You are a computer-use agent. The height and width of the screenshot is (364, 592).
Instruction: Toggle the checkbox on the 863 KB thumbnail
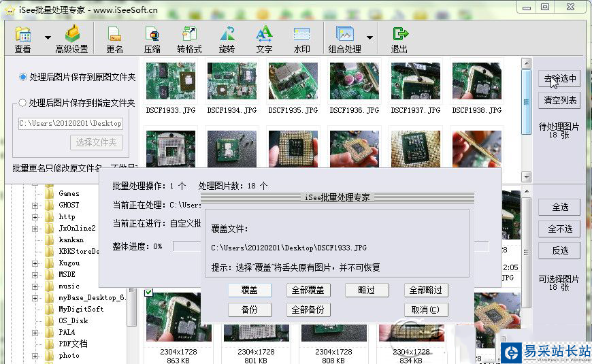(149, 292)
